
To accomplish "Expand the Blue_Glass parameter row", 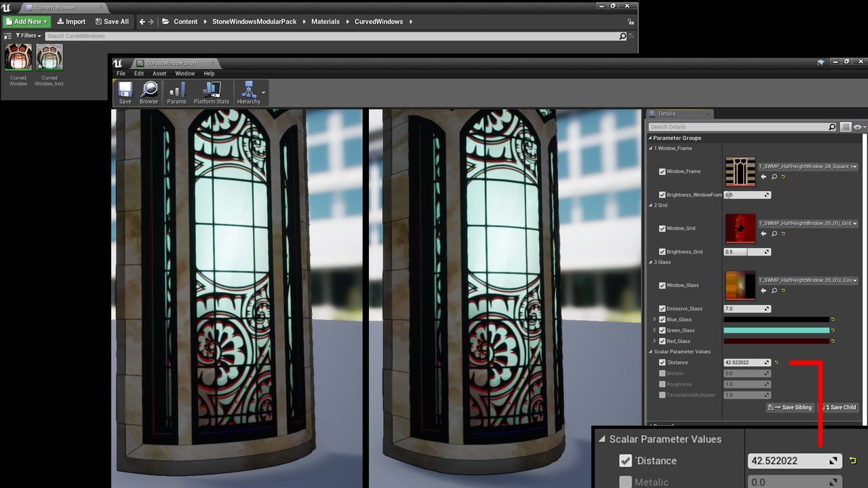I will pyautogui.click(x=655, y=319).
